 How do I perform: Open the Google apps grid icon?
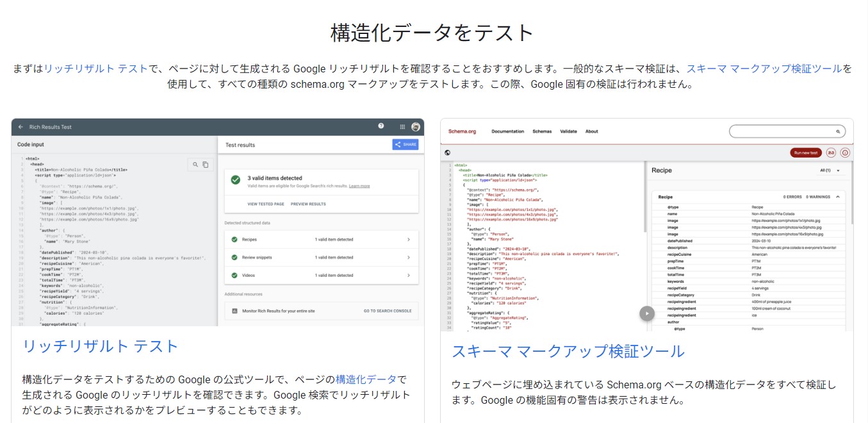click(402, 127)
